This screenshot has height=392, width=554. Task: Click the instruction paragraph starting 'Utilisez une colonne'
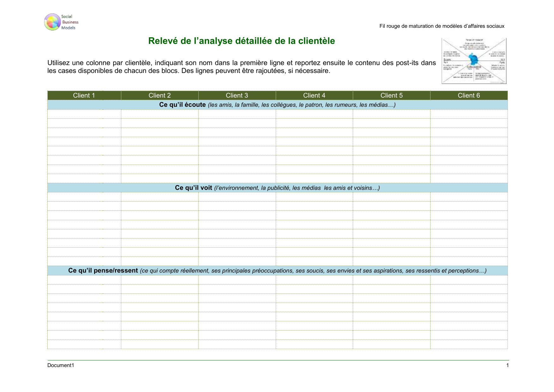tap(241, 67)
